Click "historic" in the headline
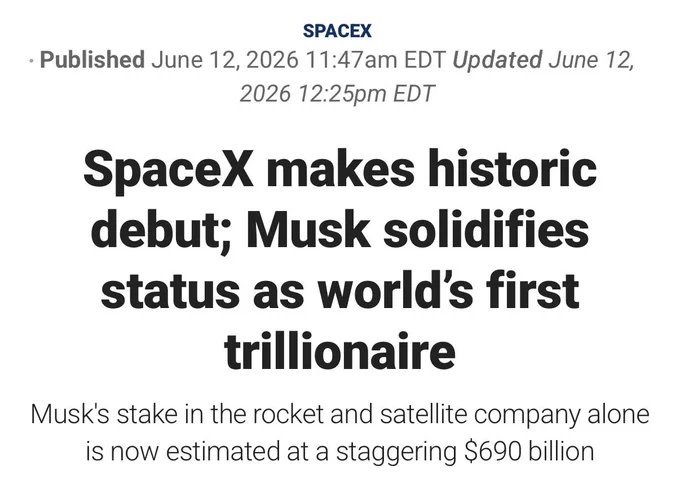Image resolution: width=680 pixels, height=479 pixels. click(512, 168)
